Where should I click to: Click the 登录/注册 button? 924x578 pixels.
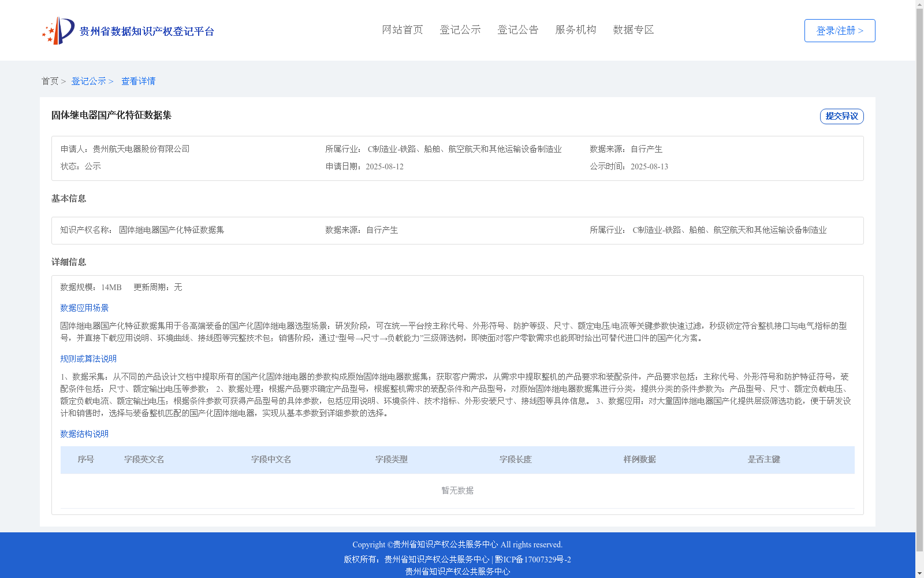(x=840, y=31)
